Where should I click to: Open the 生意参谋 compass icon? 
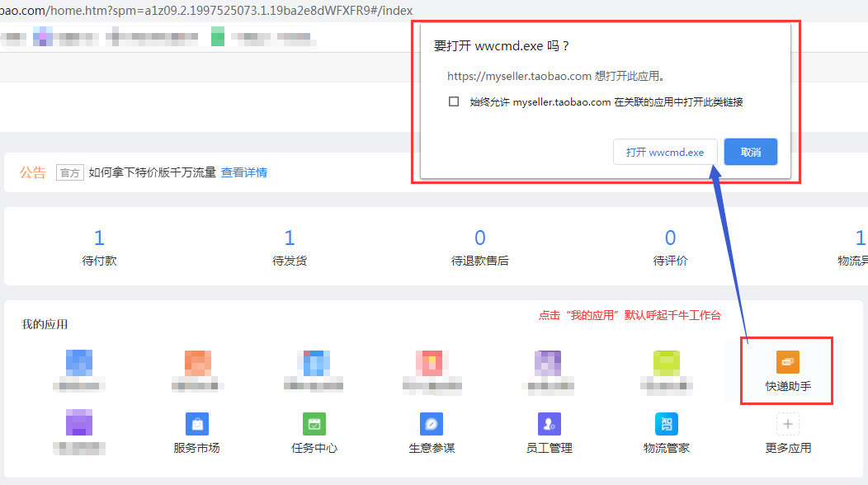[x=432, y=424]
